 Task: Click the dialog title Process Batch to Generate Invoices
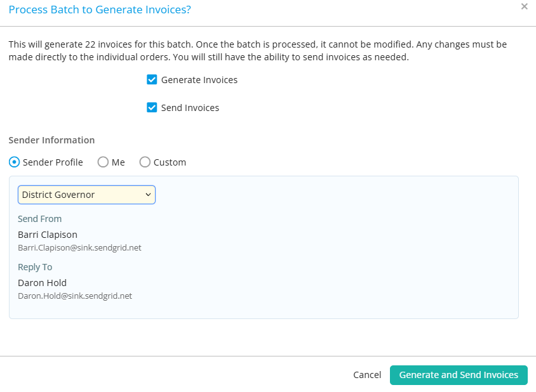[100, 10]
